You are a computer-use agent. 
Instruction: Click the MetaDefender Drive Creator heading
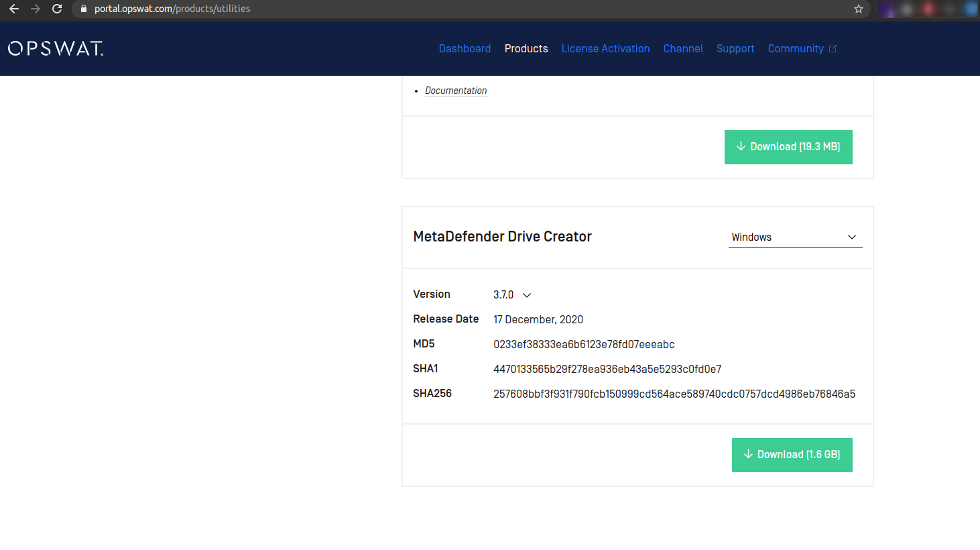coord(503,237)
